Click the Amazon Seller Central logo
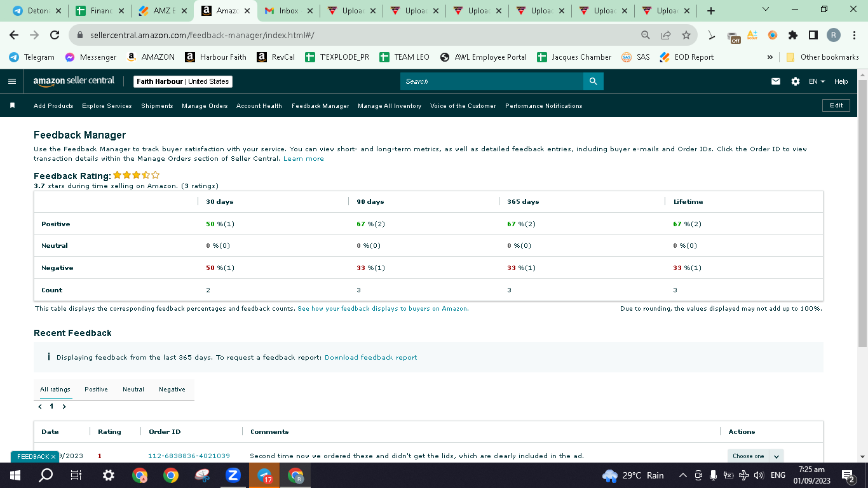The height and width of the screenshot is (488, 868). coord(74,81)
